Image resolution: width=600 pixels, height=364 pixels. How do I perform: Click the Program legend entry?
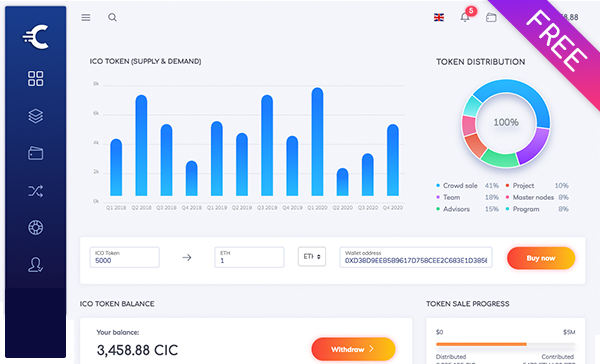(537, 209)
